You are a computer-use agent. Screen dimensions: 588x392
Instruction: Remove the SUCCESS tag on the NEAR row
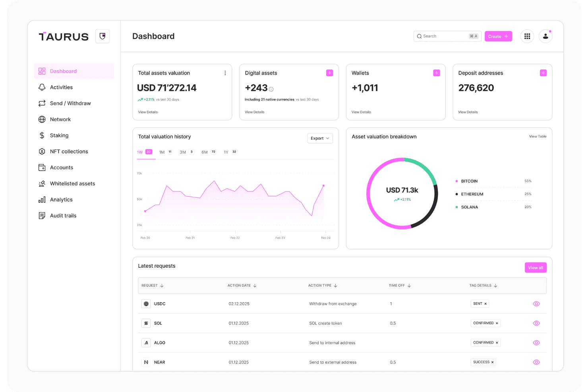(493, 362)
